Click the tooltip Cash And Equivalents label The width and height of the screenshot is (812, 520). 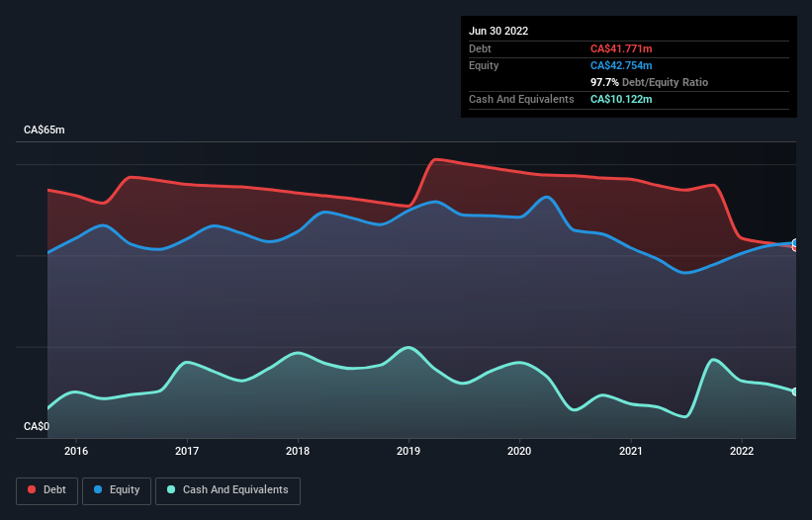click(x=521, y=99)
